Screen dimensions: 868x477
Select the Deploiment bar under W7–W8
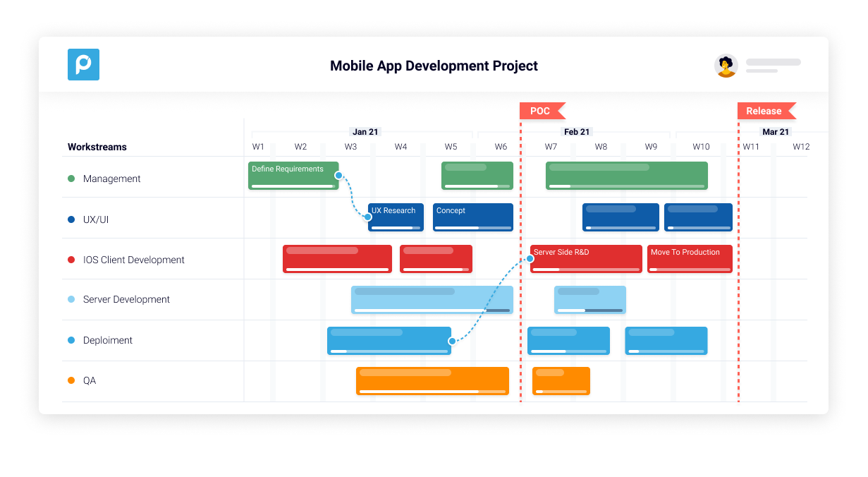coord(568,341)
